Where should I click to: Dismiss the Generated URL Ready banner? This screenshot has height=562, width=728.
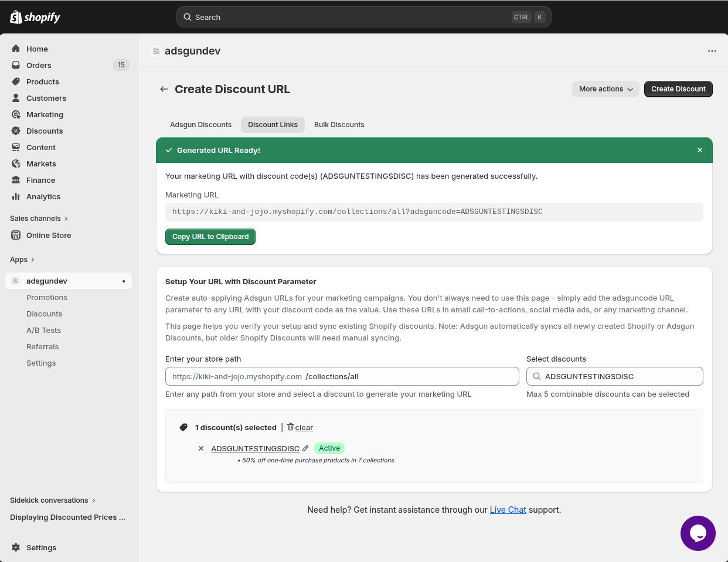[x=699, y=150]
